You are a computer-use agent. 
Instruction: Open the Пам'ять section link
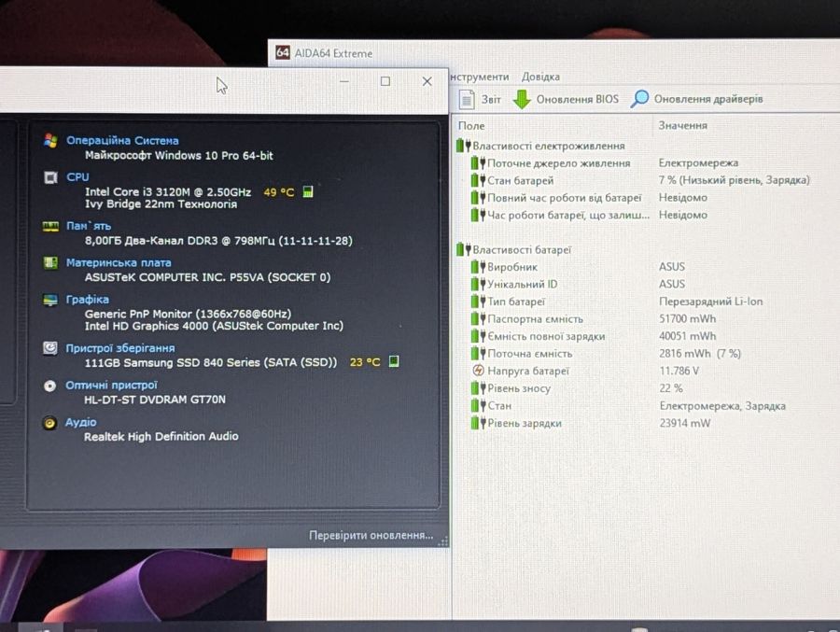89,226
